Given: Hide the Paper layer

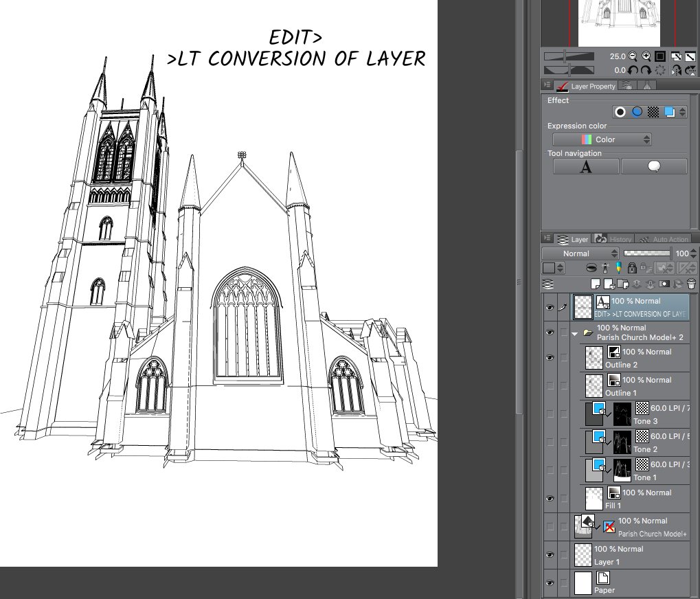Looking at the screenshot, I should coord(550,583).
